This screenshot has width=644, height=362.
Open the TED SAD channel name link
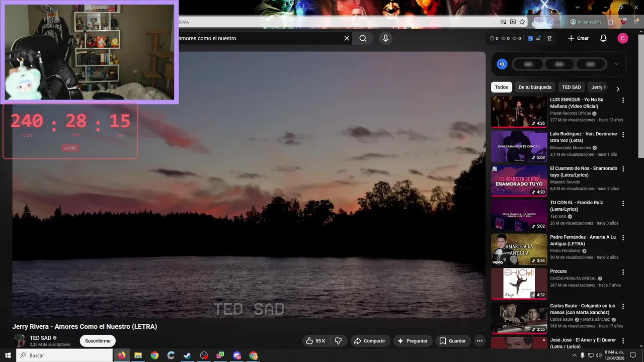tap(40, 338)
